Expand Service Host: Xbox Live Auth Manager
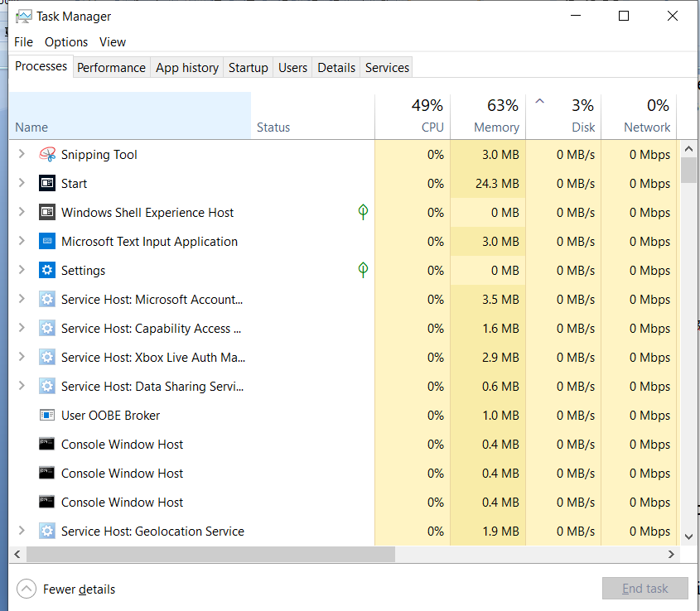Screen dimensions: 700x611 [22, 357]
